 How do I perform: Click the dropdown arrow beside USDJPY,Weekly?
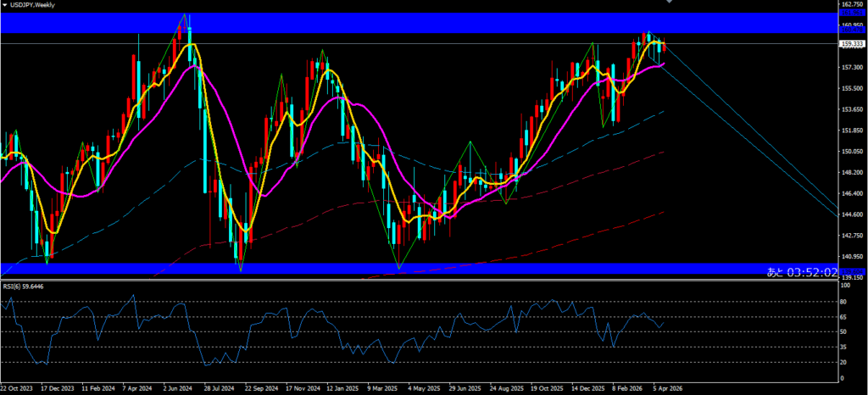point(4,5)
